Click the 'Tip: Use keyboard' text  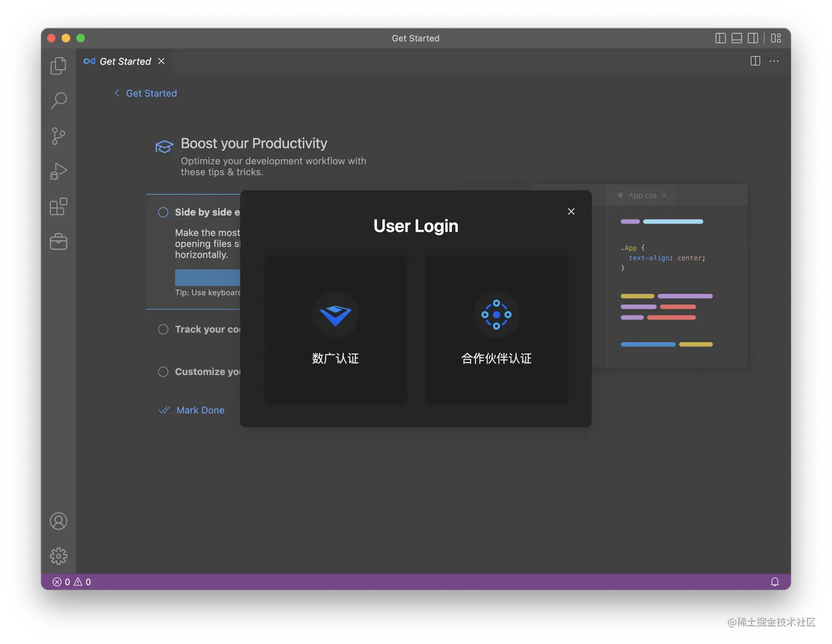pos(207,293)
